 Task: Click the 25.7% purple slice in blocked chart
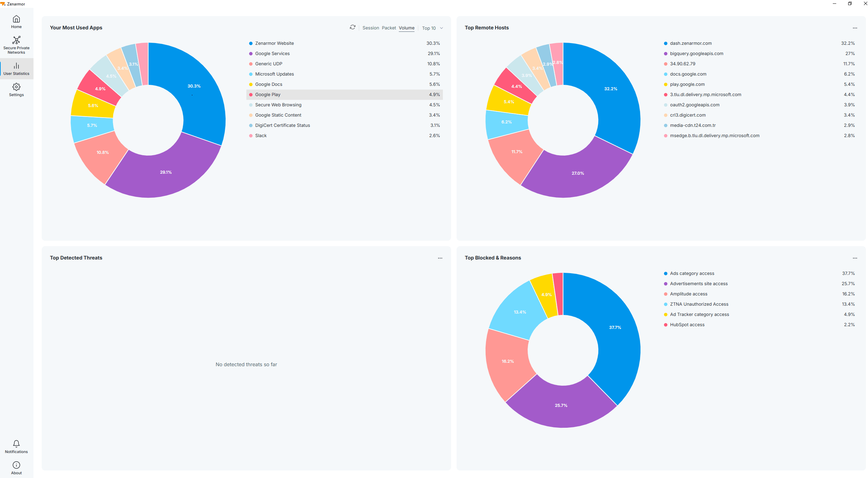(561, 405)
